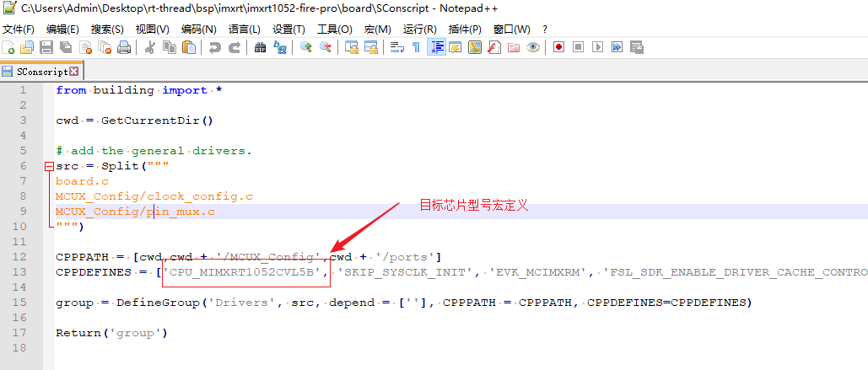Click the Paste clipboard icon
Image resolution: width=868 pixels, height=370 pixels.
186,48
